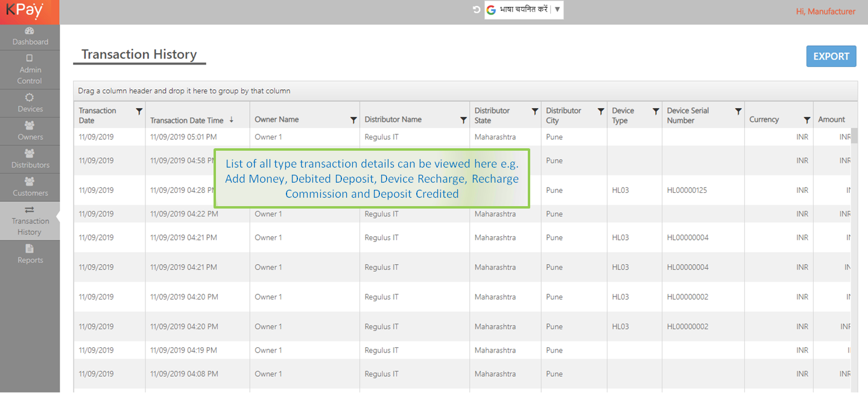This screenshot has width=868, height=393.
Task: Open Distributors group icon in sidebar
Action: 30,154
